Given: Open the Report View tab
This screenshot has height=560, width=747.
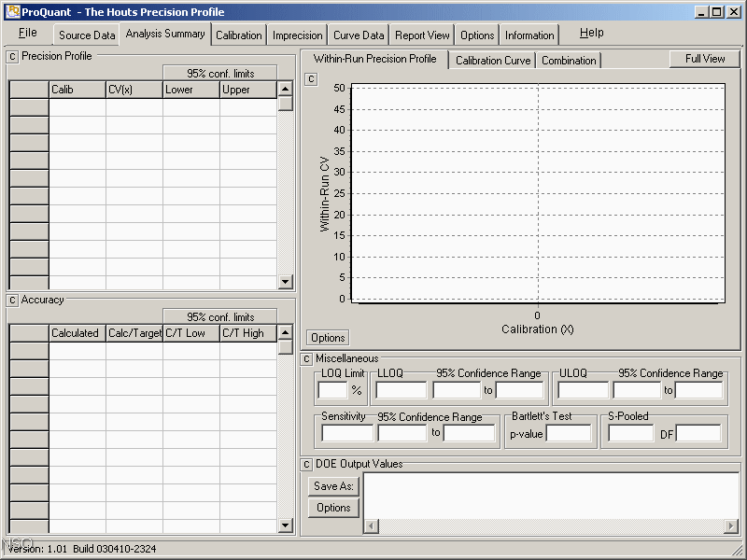Looking at the screenshot, I should tap(422, 35).
